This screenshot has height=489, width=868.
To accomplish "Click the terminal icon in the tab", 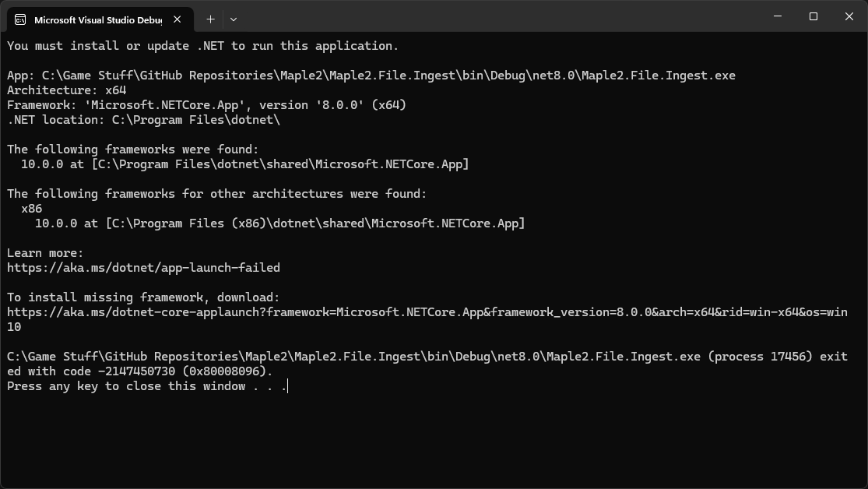I will pos(20,19).
